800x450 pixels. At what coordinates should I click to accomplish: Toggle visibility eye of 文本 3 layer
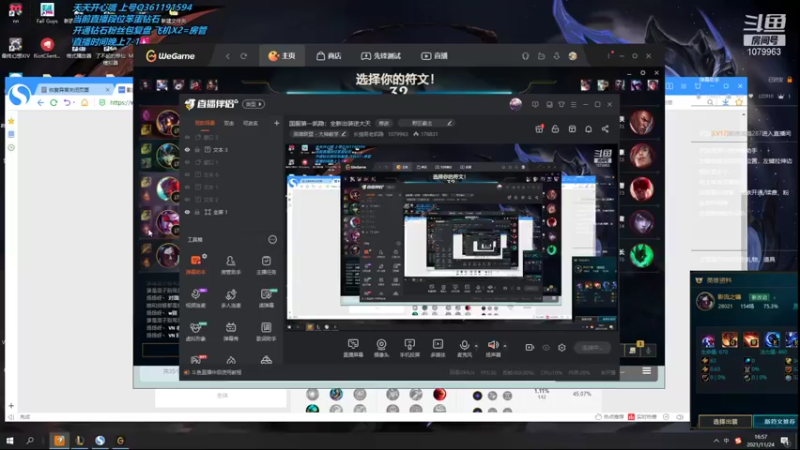coord(187,150)
